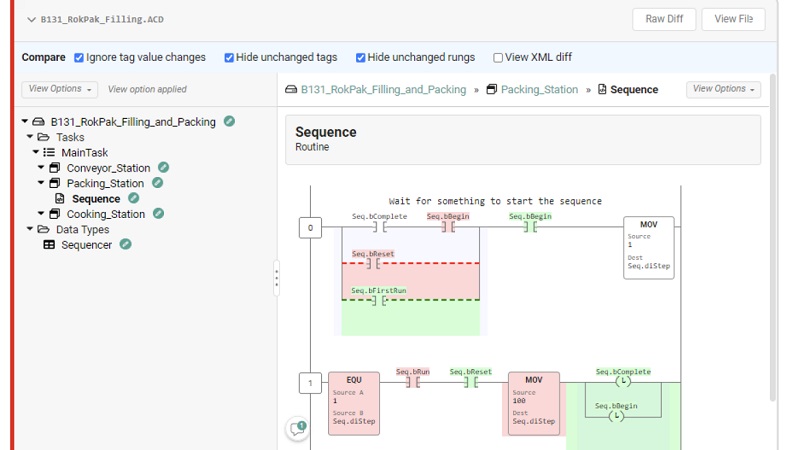Screen dimensions: 800x450
Task: Click the MainTask list icon
Action: tap(49, 152)
